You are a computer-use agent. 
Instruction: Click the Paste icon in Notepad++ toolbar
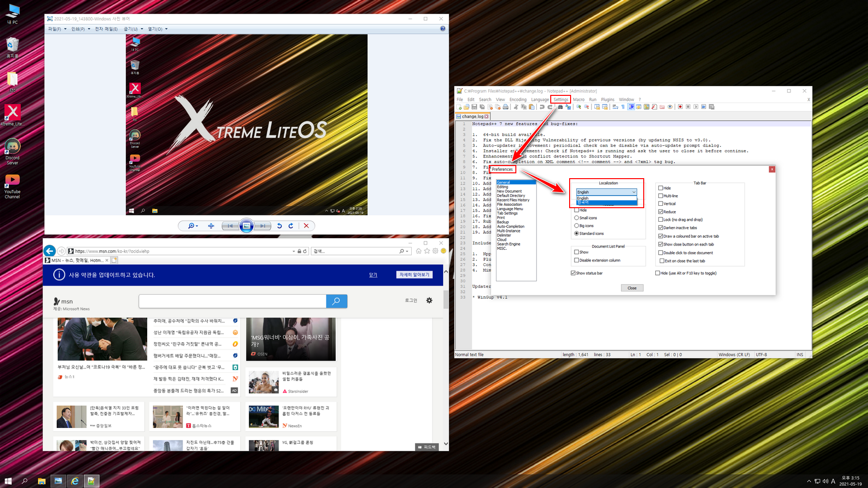pos(531,107)
